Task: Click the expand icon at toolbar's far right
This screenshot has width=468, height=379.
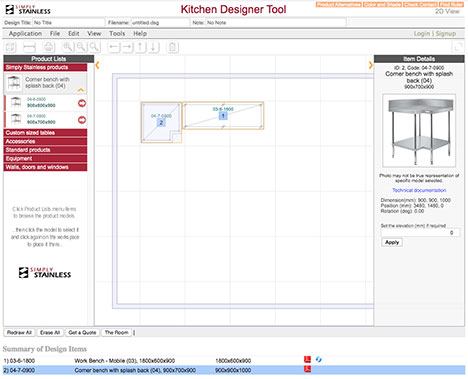Action: tap(458, 47)
